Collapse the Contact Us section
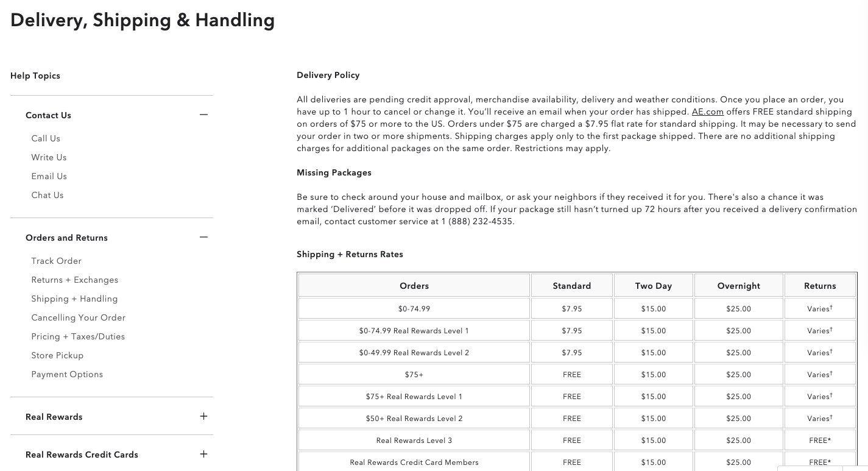This screenshot has width=868, height=471. (x=203, y=115)
